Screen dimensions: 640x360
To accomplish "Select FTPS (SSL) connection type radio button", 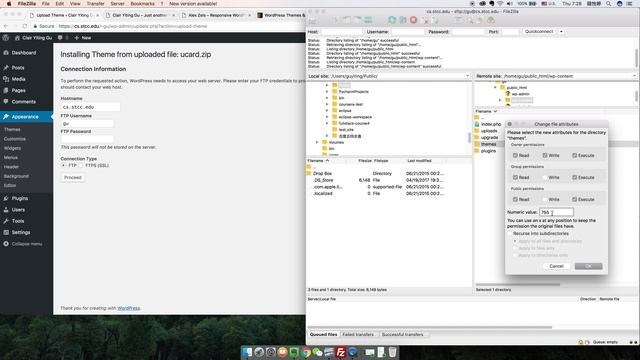I will (80, 165).
